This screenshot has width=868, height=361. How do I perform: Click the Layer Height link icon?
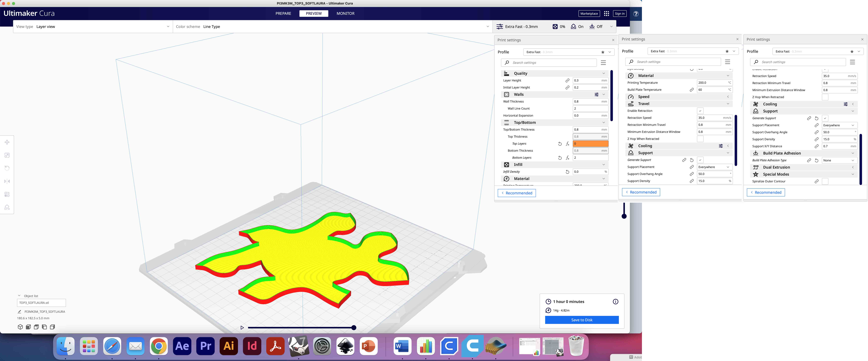[567, 80]
